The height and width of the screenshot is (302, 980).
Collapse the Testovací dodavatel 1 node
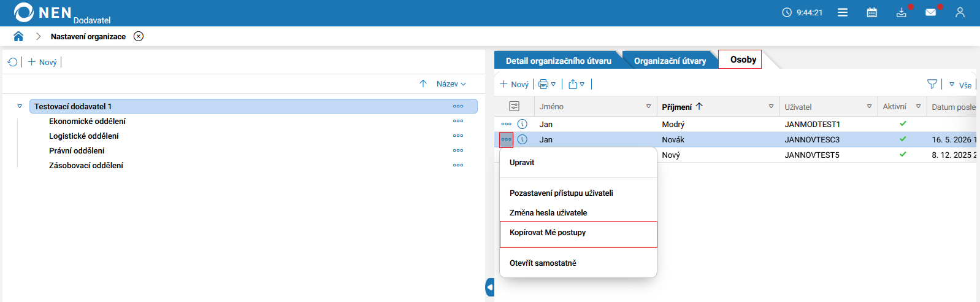click(x=20, y=106)
